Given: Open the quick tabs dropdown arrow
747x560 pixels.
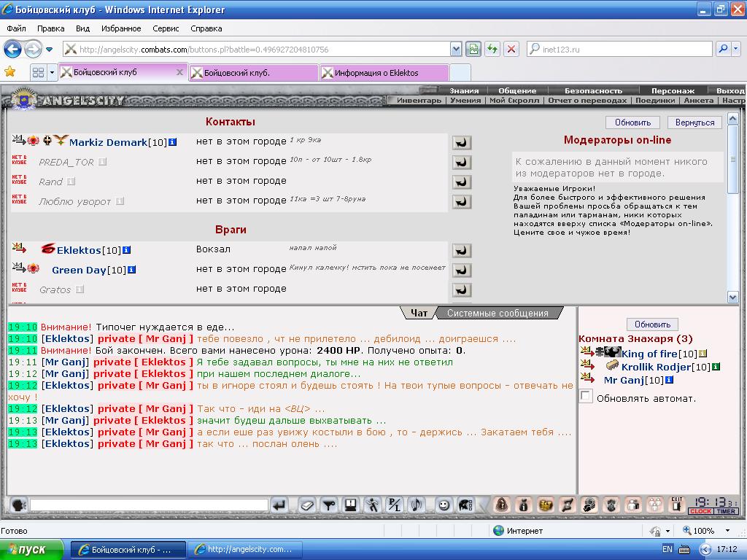Looking at the screenshot, I should (52, 72).
